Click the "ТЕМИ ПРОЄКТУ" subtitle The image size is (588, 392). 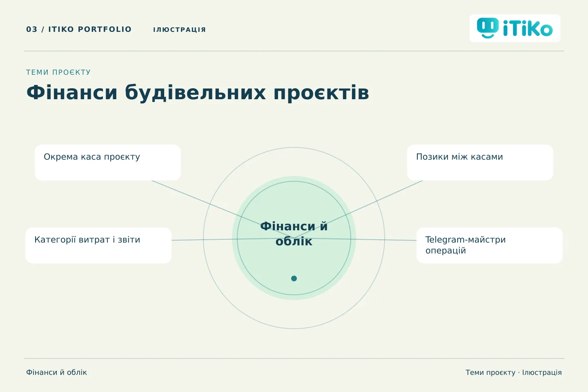[x=58, y=72]
